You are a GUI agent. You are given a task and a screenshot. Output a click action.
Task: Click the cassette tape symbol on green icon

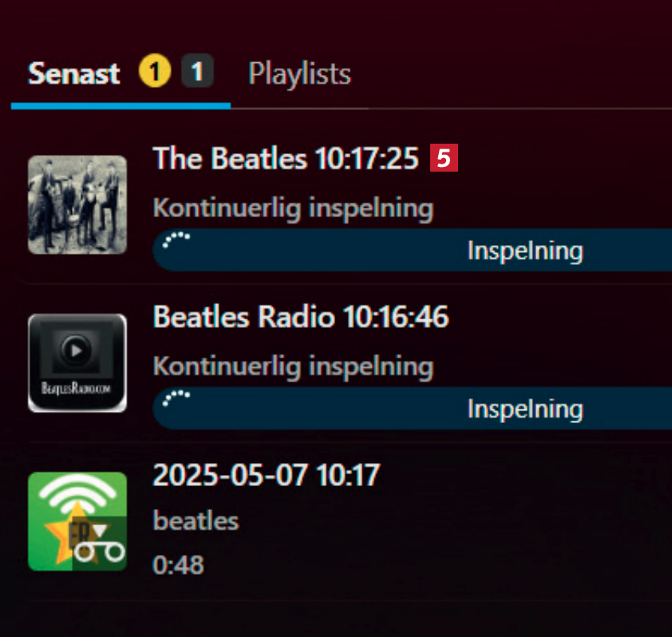tap(101, 551)
